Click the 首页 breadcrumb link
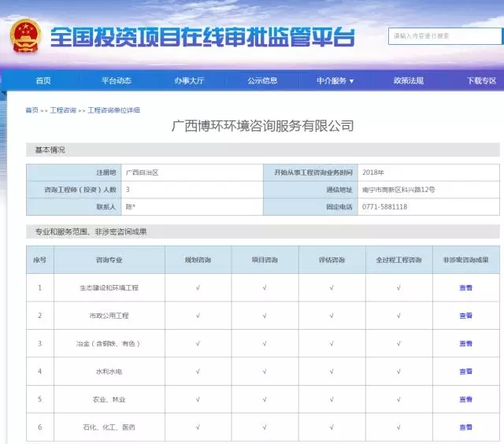This screenshot has width=504, height=444. (31, 111)
